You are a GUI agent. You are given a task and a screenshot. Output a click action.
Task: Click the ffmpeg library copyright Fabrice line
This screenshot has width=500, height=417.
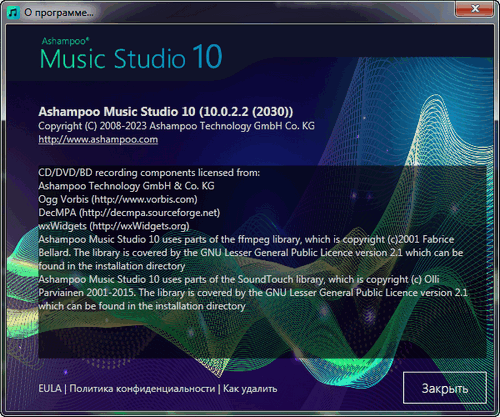coord(246,239)
